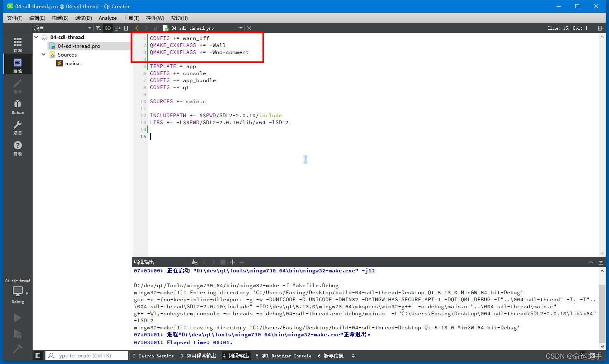Viewport: 609px width, 364px height.
Task: Split the project side panel
Action: [x=117, y=28]
